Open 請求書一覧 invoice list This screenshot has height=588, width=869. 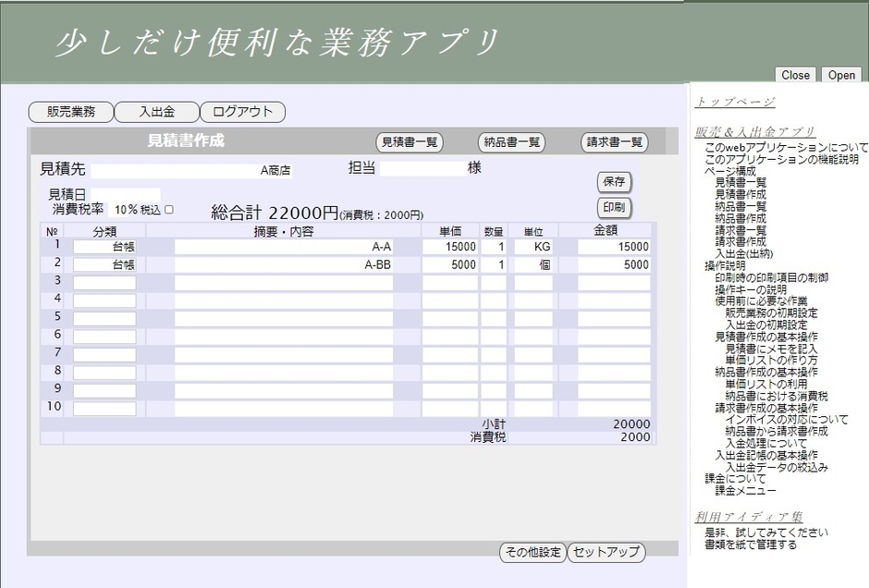point(615,142)
